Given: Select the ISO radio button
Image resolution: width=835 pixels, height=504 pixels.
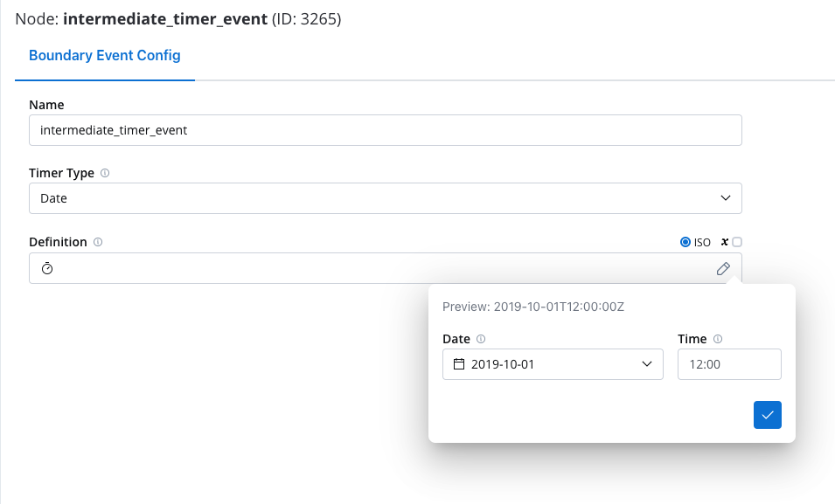Looking at the screenshot, I should (x=685, y=242).
